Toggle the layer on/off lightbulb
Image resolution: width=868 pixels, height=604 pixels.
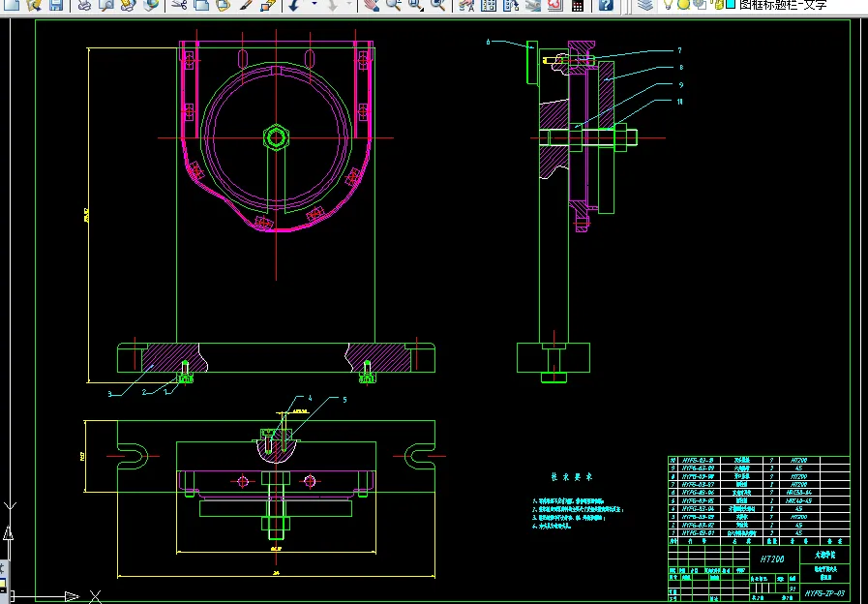(669, 5)
